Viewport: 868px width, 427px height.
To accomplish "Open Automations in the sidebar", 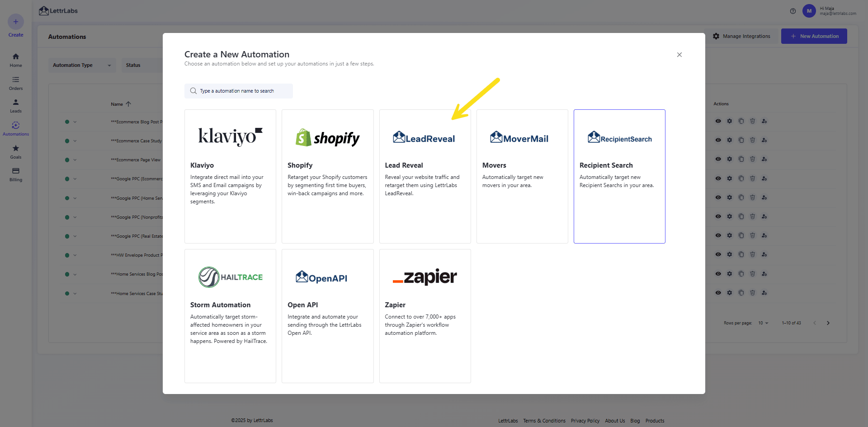I will (16, 129).
